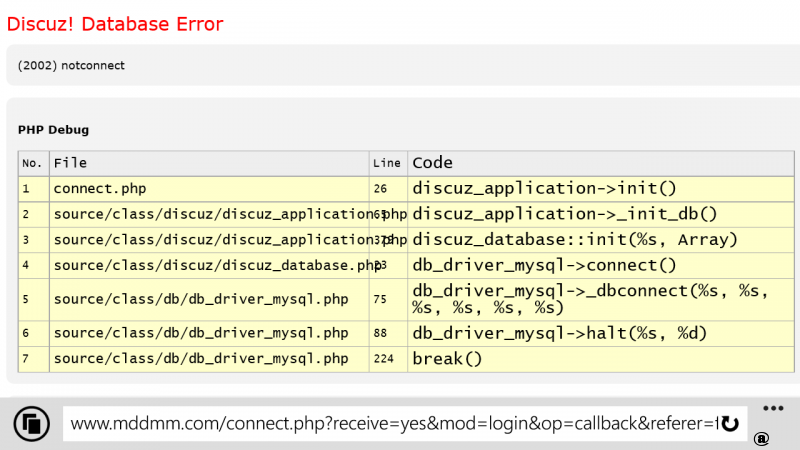Select the db_driver_mysql->halt(%s, %d) cell

[x=560, y=333]
